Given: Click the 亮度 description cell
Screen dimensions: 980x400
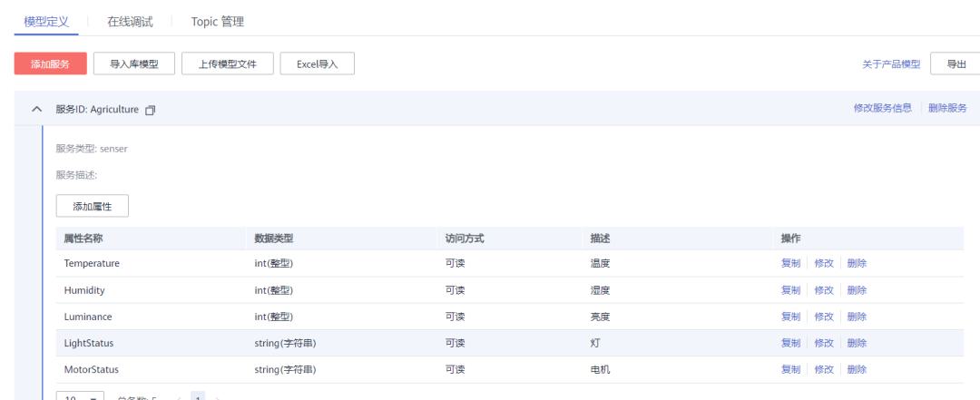Looking at the screenshot, I should (600, 317).
